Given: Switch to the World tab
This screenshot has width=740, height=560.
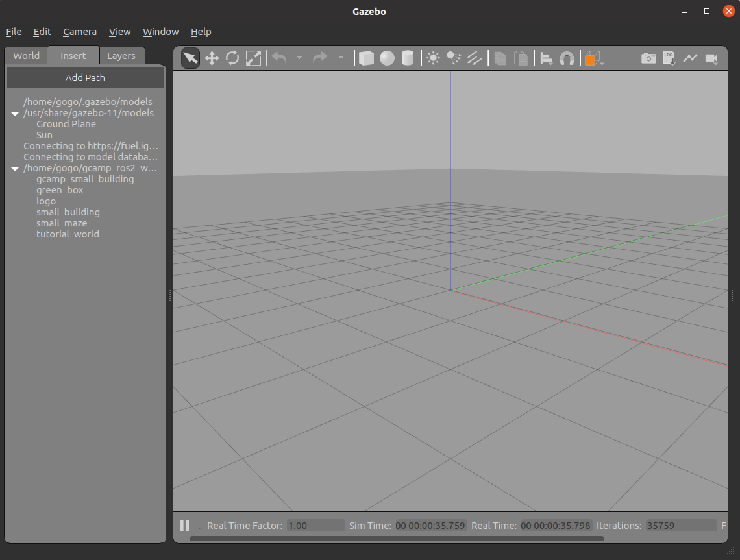Looking at the screenshot, I should coord(26,56).
